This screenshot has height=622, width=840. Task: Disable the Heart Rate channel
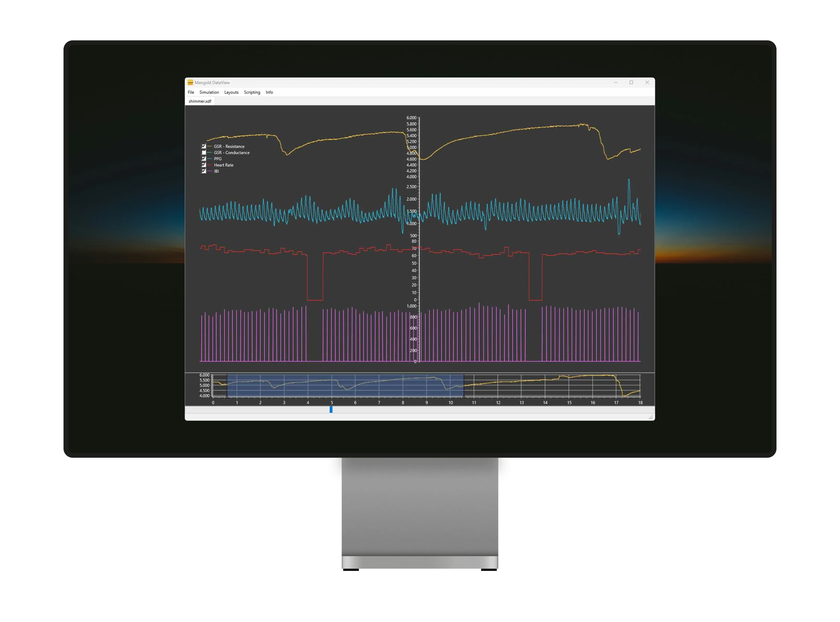tap(203, 165)
